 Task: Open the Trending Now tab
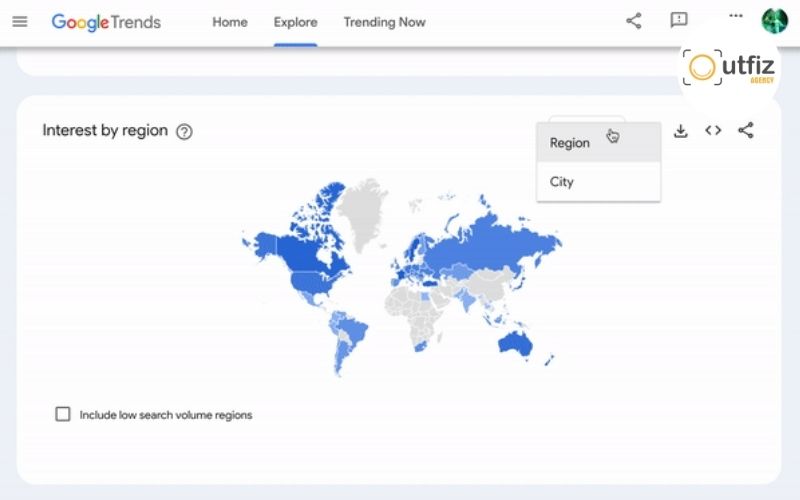coord(384,22)
